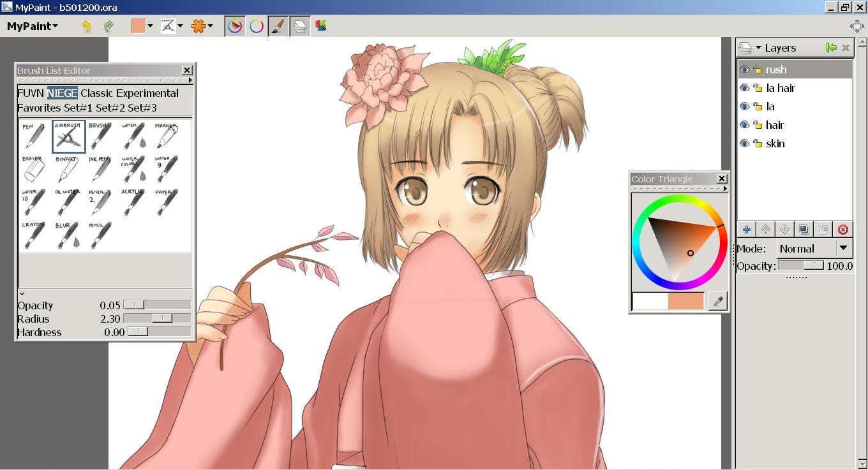This screenshot has height=470, width=868.
Task: Add a new layer with plus icon
Action: tap(746, 230)
